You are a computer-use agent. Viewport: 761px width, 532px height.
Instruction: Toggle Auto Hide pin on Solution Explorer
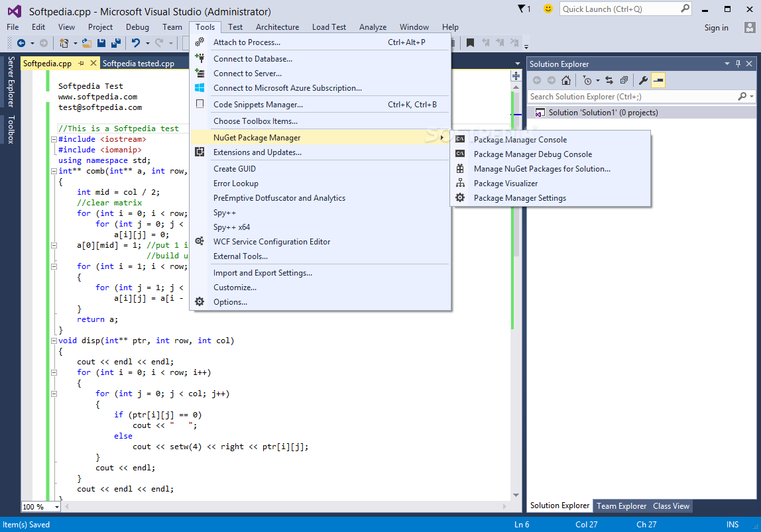(738, 64)
